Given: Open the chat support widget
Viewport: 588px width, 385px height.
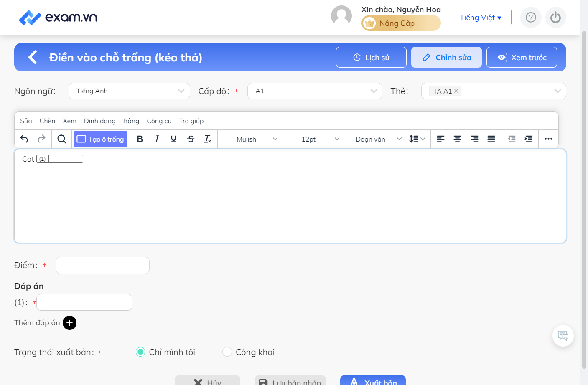Looking at the screenshot, I should 563,336.
